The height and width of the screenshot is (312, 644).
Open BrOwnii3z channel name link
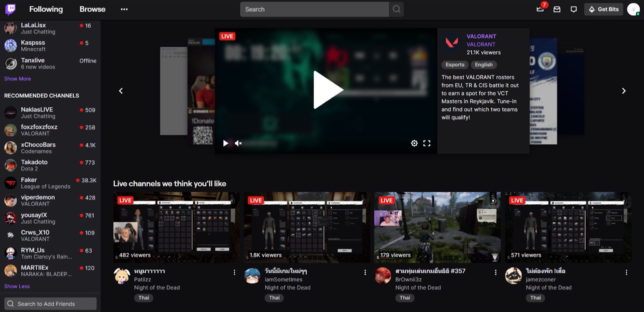click(409, 279)
